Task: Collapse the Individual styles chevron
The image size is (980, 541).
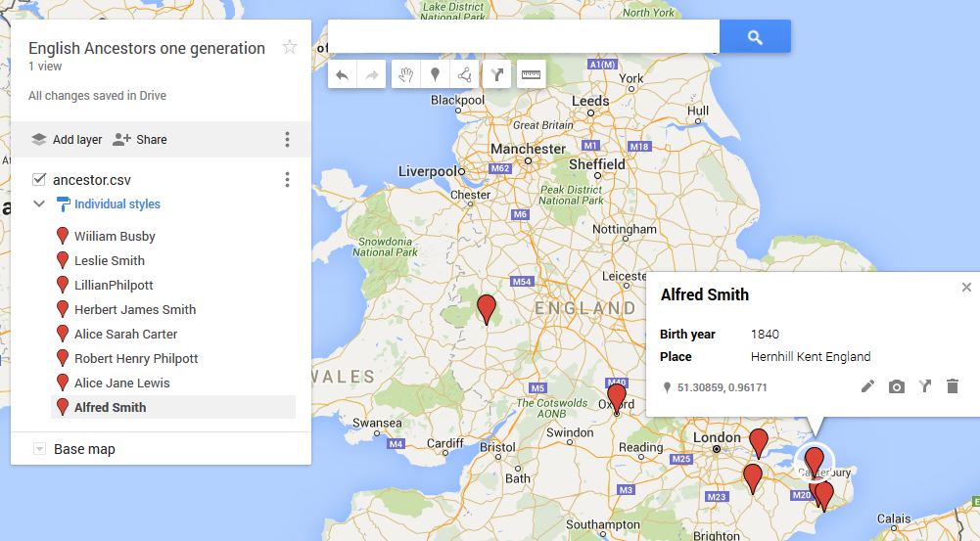Action: 39,203
